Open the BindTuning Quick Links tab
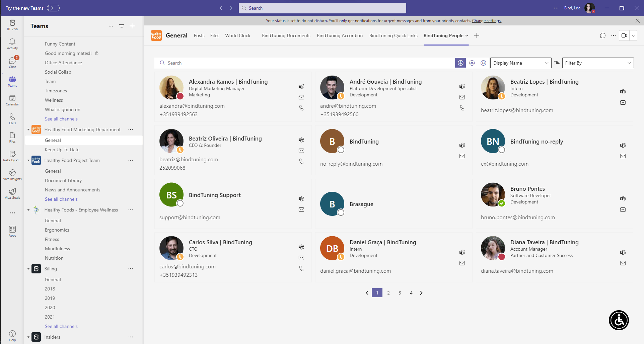 [393, 35]
